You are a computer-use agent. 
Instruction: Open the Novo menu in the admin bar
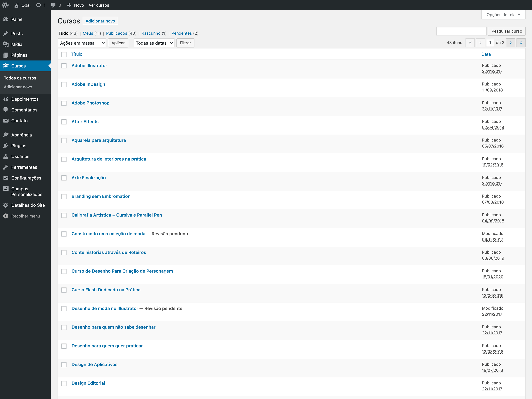click(x=75, y=5)
